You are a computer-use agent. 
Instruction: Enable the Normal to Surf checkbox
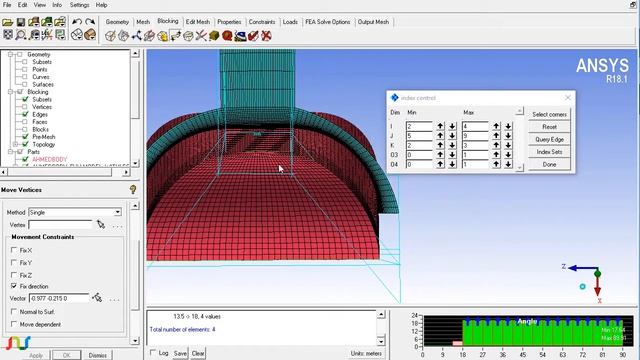(x=13, y=311)
